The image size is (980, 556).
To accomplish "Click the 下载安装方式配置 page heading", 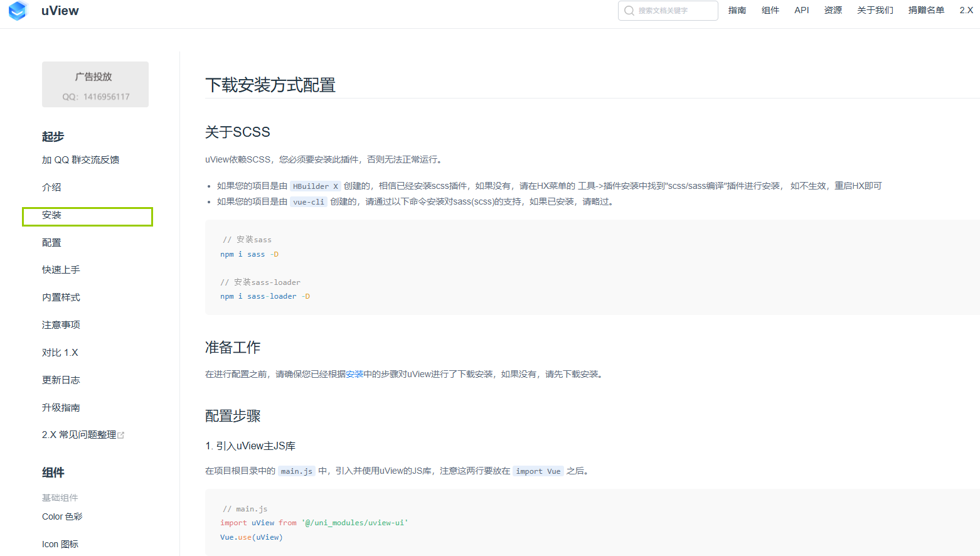I will point(270,85).
